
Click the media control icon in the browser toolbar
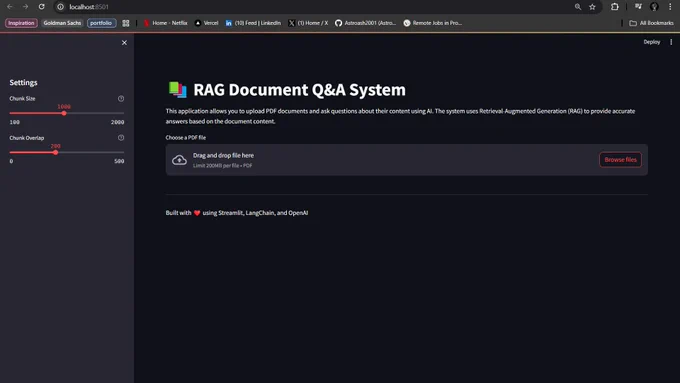[x=638, y=7]
